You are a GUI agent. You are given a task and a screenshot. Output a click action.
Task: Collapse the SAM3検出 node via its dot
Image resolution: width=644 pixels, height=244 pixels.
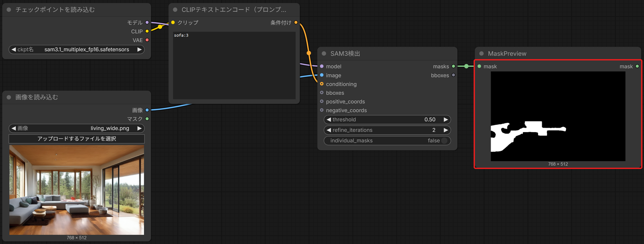(x=324, y=54)
